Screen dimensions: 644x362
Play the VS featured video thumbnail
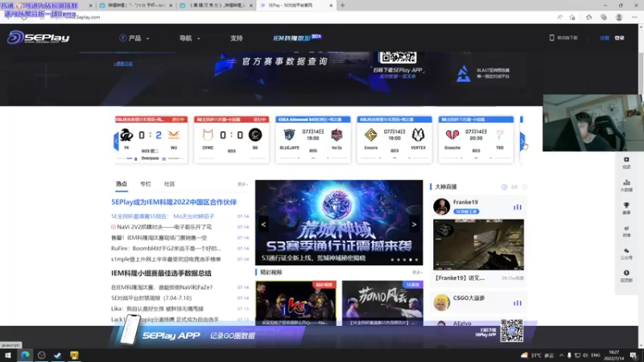[295, 303]
